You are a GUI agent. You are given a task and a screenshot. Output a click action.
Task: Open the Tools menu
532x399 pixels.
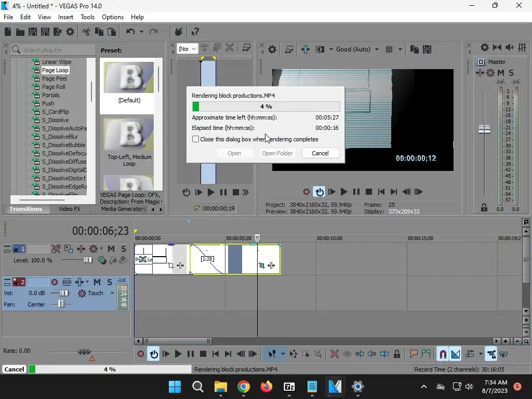pos(87,17)
